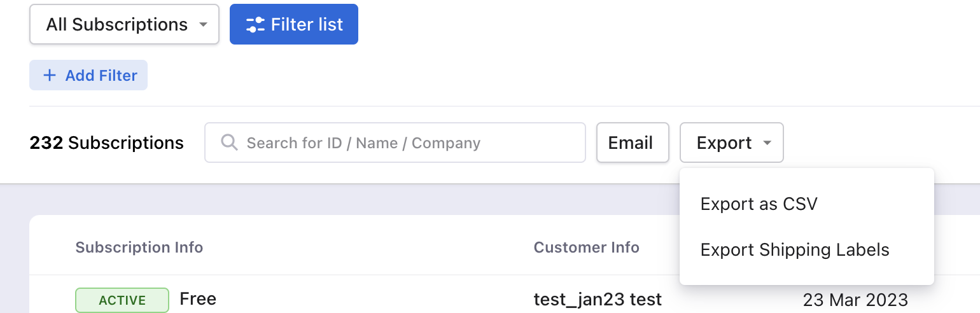Click the 232 Subscriptions count label
Image resolution: width=980 pixels, height=313 pixels.
pyautogui.click(x=107, y=143)
